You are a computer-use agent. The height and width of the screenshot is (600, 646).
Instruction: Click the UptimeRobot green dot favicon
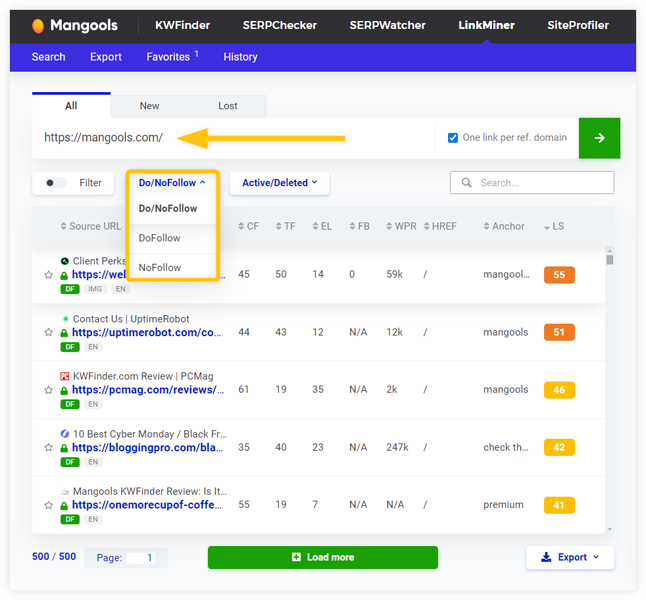click(65, 319)
